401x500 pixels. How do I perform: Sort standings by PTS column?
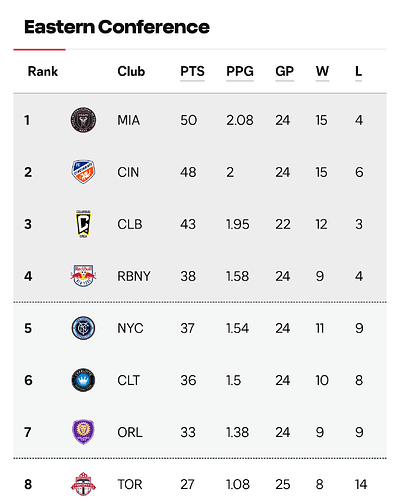tap(192, 71)
